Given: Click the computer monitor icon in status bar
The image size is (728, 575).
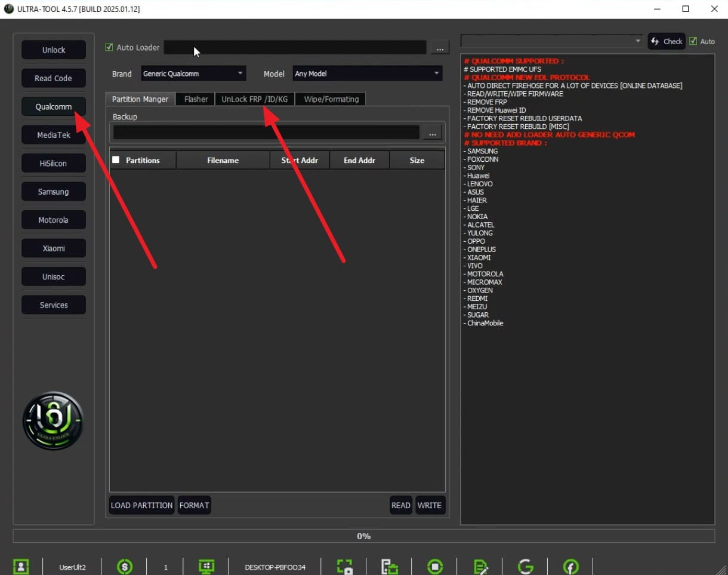Looking at the screenshot, I should pos(206,566).
